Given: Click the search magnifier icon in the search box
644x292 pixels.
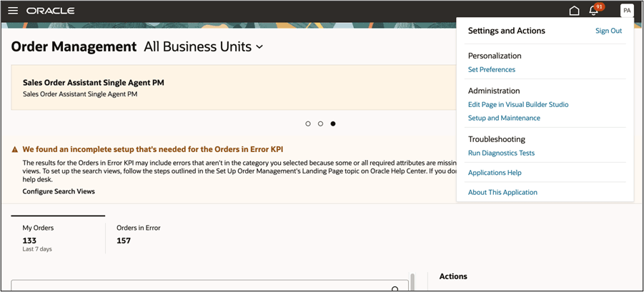Looking at the screenshot, I should tap(395, 288).
